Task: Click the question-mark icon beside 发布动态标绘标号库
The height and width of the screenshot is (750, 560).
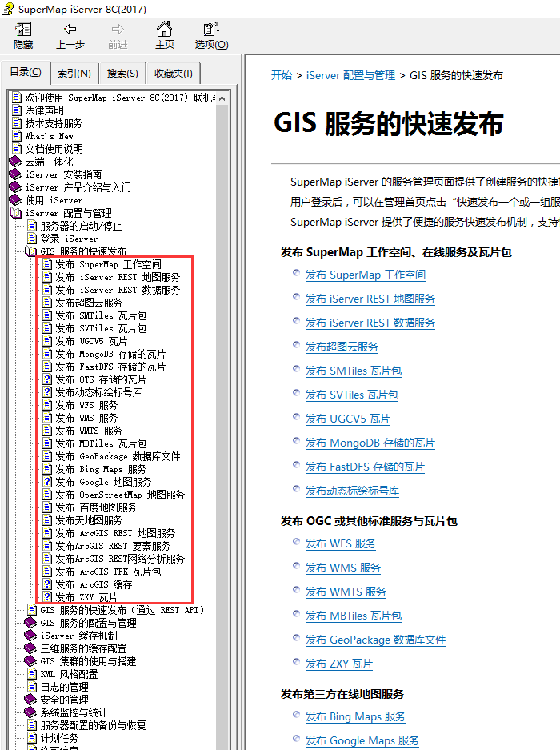Action: point(47,392)
